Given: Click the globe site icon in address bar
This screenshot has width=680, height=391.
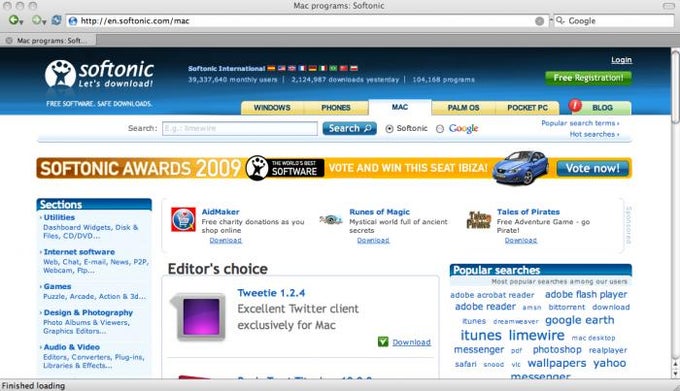Looking at the screenshot, I should [x=73, y=21].
